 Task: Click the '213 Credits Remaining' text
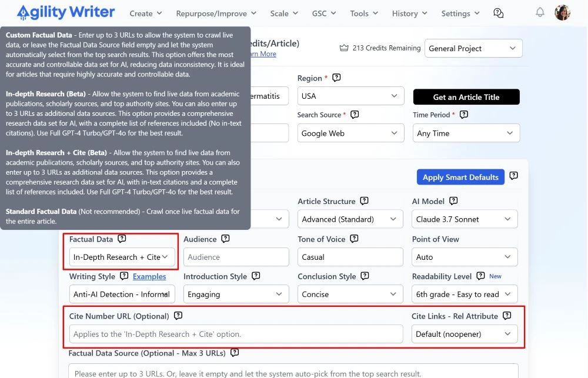tap(386, 48)
